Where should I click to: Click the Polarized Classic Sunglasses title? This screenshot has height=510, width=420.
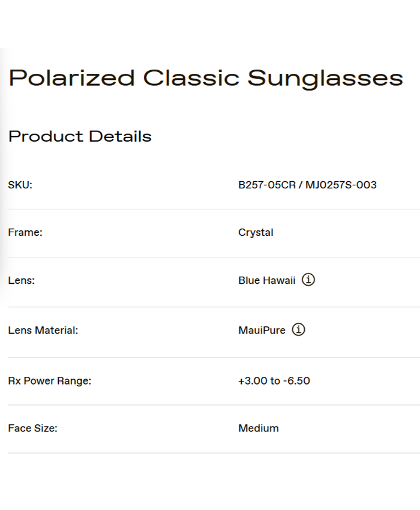206,79
